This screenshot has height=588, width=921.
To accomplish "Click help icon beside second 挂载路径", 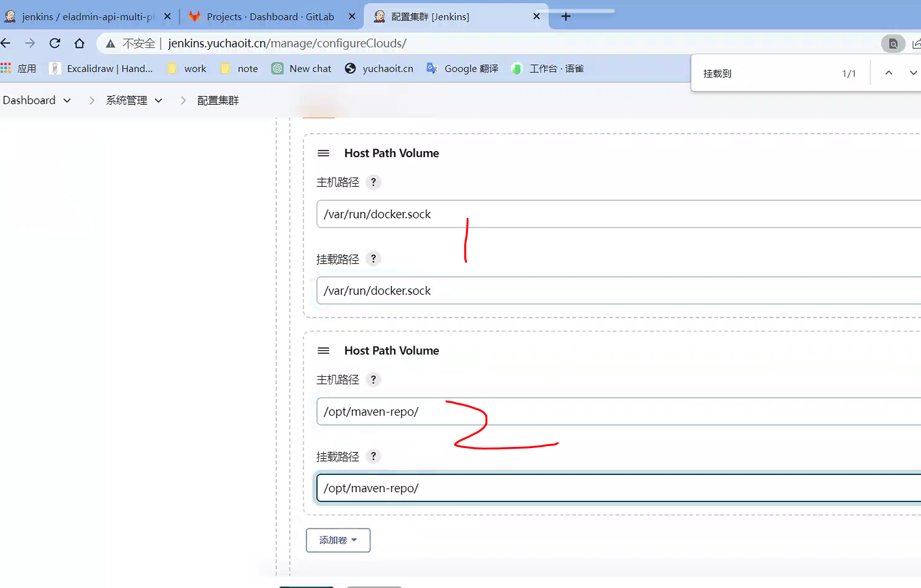I will click(x=373, y=456).
